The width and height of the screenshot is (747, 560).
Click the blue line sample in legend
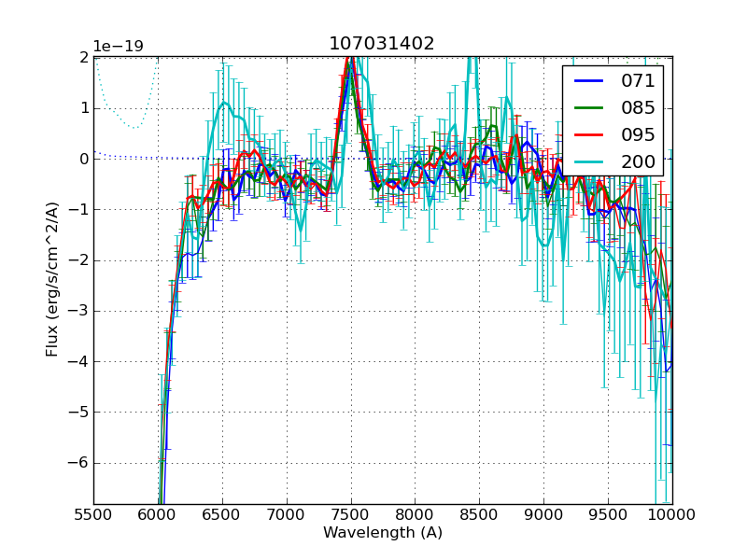click(x=588, y=81)
